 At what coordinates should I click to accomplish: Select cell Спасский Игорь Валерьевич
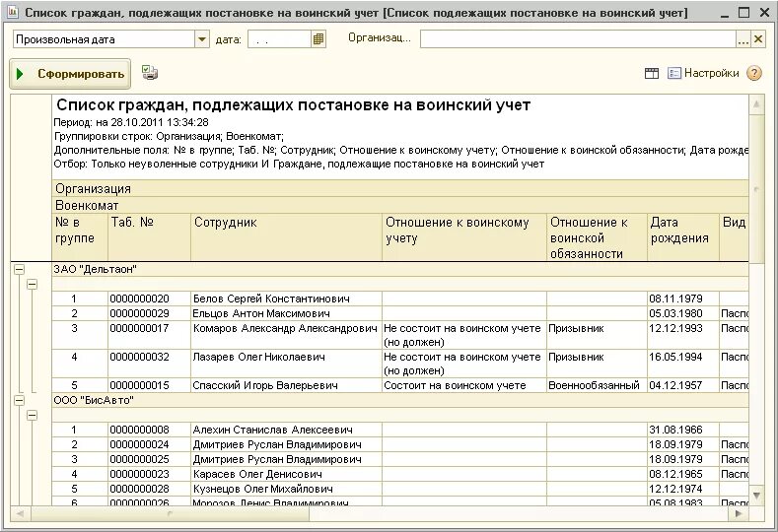tap(286, 385)
